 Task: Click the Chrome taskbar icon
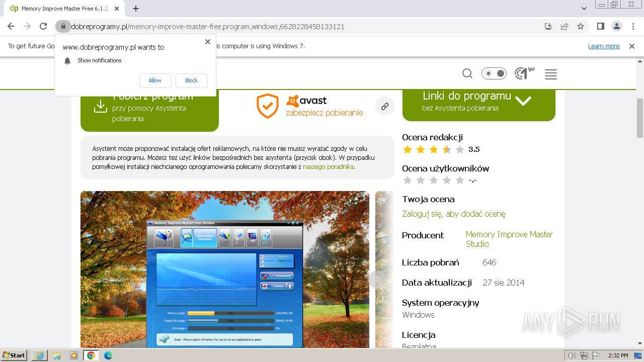coord(91,355)
